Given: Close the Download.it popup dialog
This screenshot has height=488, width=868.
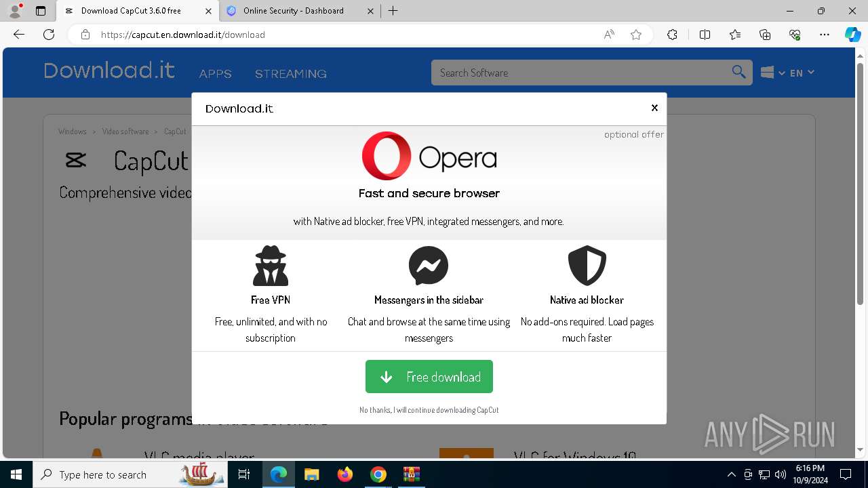Looking at the screenshot, I should (x=654, y=108).
